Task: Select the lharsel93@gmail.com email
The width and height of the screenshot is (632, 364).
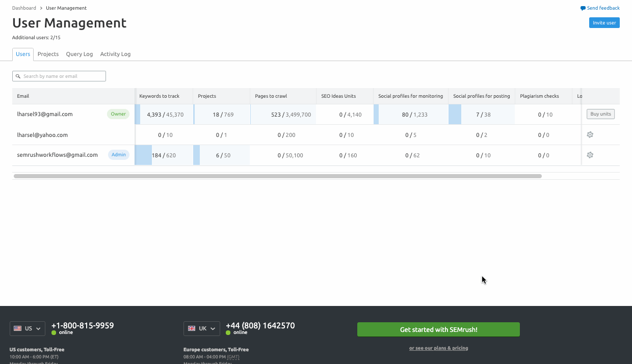Action: 45,114
